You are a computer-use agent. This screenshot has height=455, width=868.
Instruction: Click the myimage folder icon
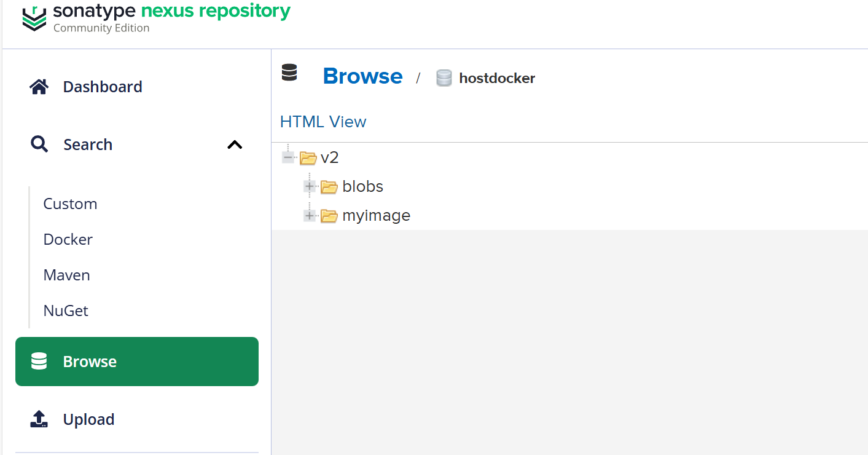point(329,216)
